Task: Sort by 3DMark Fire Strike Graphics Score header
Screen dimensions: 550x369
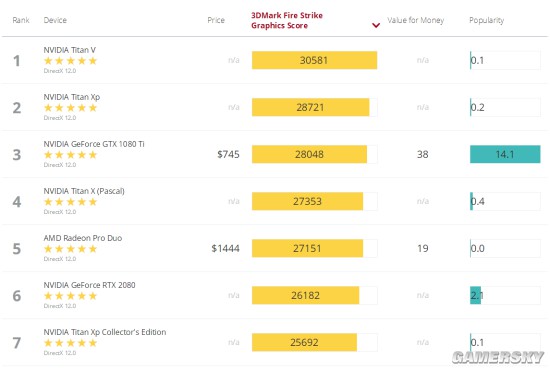Action: tap(287, 20)
